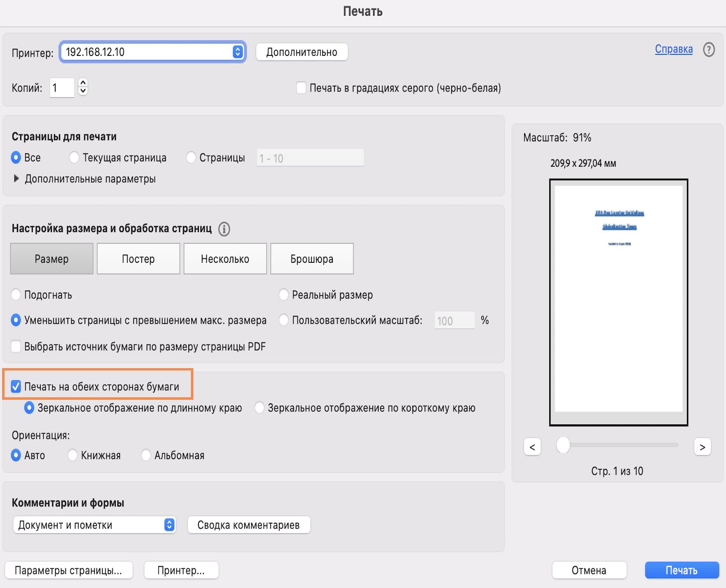The width and height of the screenshot is (726, 588).
Task: Toggle Печать на обеих сторонах бумаги
Action: click(x=16, y=387)
